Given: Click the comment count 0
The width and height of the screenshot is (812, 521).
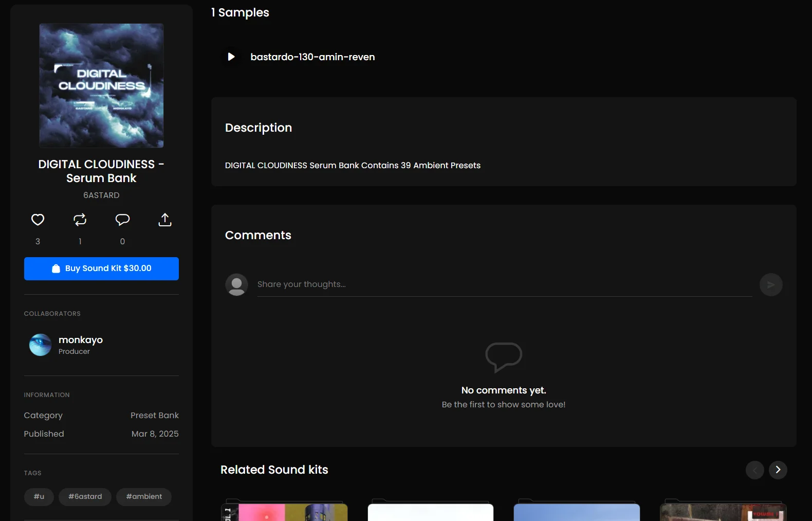Looking at the screenshot, I should [122, 242].
